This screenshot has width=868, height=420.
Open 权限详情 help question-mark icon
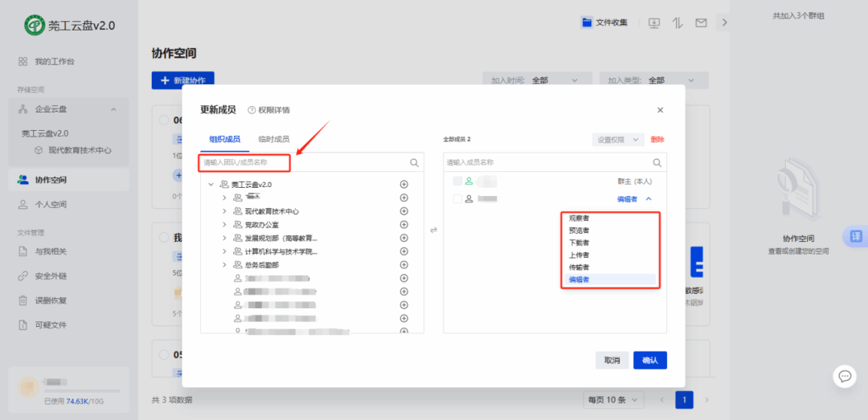click(x=252, y=110)
